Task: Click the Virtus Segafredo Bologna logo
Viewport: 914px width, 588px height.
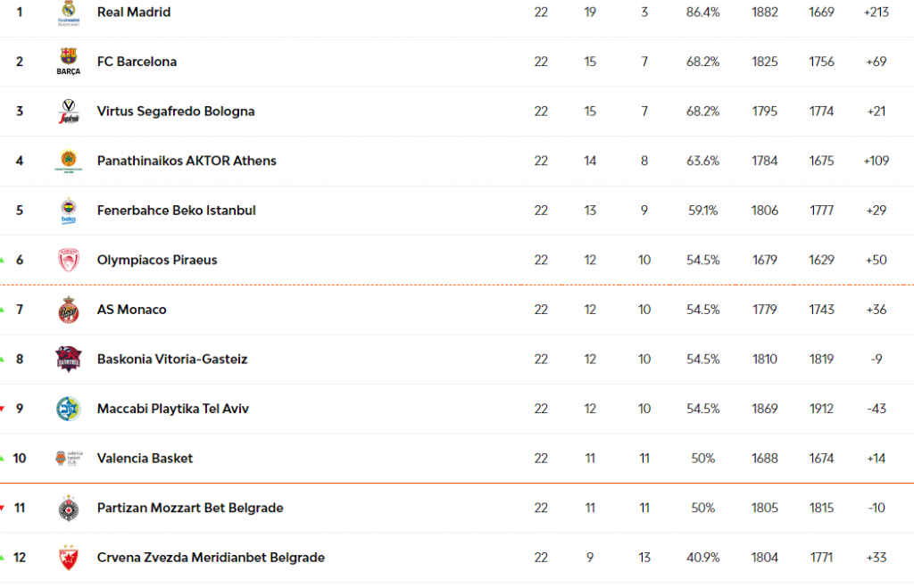Action: [69, 112]
